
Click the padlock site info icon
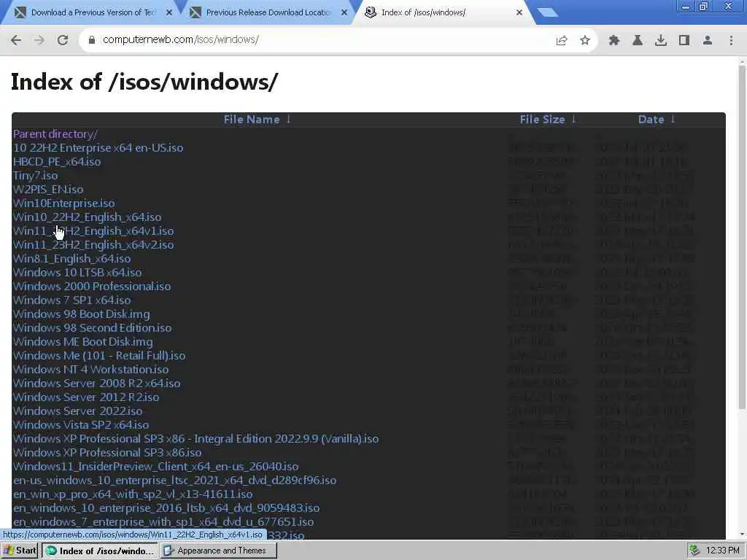(x=92, y=40)
